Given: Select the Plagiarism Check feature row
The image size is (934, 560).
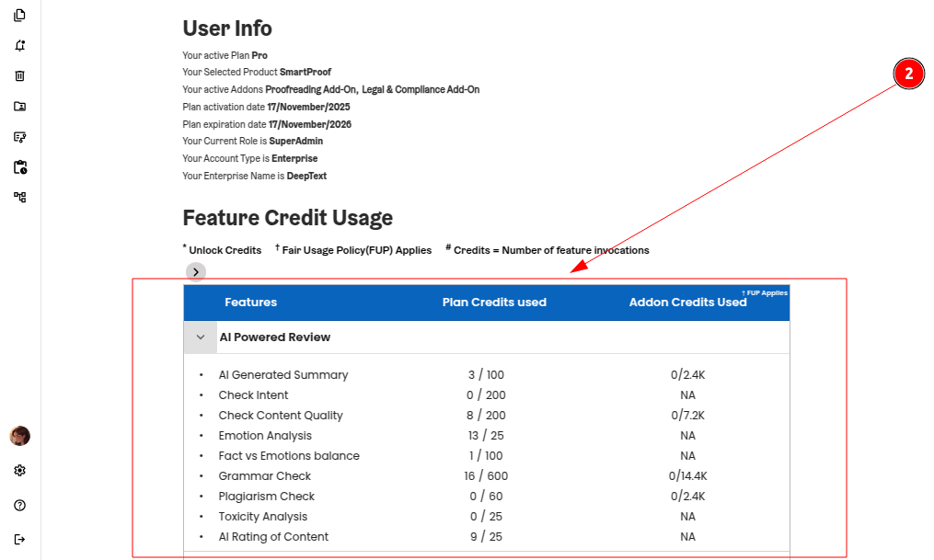Looking at the screenshot, I should coord(267,497).
